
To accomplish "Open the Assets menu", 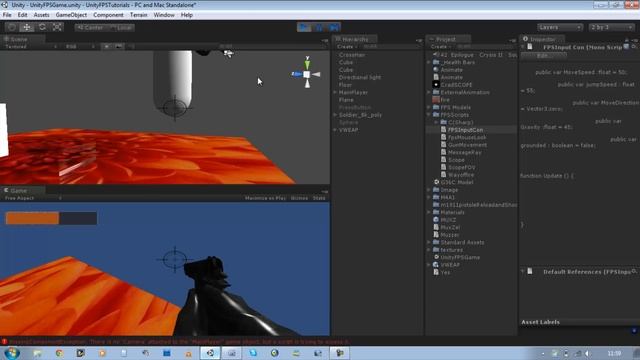I will click(x=41, y=15).
